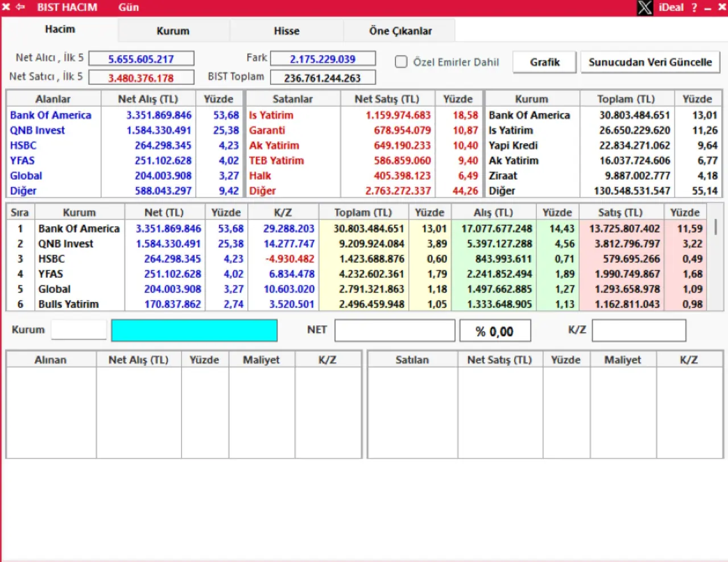Click Alış value 17.077.677.248
The height and width of the screenshot is (562, 728).
[497, 229]
